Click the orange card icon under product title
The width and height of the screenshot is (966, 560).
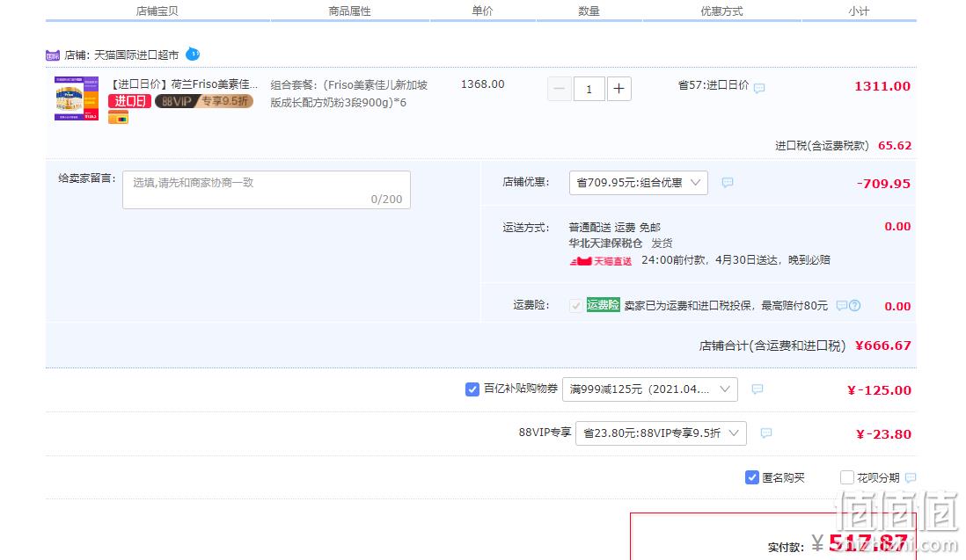(x=118, y=117)
